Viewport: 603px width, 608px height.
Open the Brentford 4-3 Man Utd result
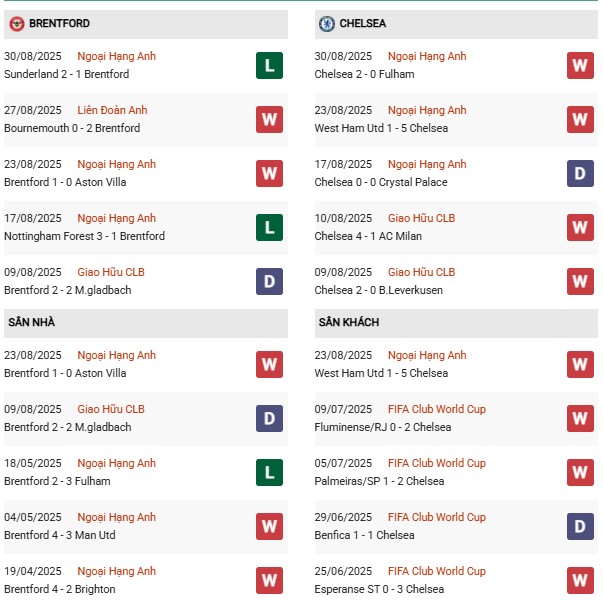60,535
